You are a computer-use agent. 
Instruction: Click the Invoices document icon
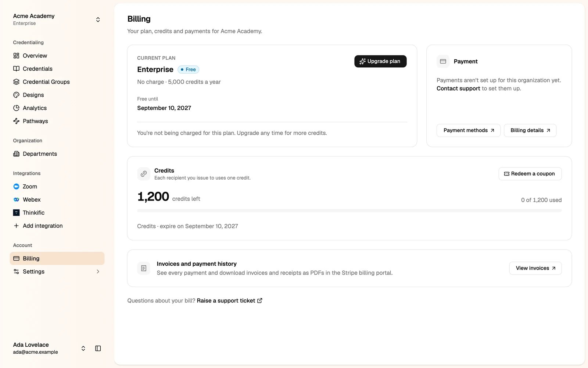click(x=144, y=268)
